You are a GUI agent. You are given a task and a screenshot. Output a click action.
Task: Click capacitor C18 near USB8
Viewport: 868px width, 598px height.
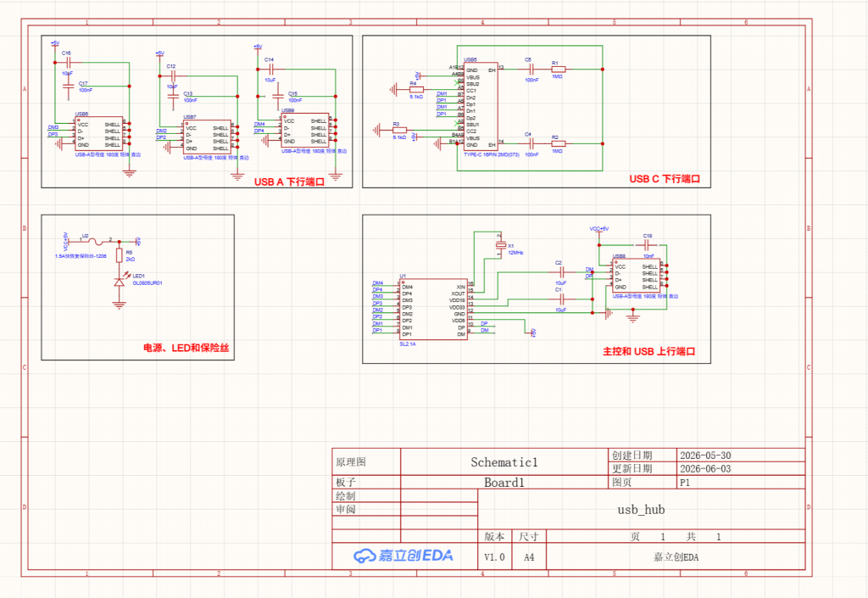tap(646, 245)
